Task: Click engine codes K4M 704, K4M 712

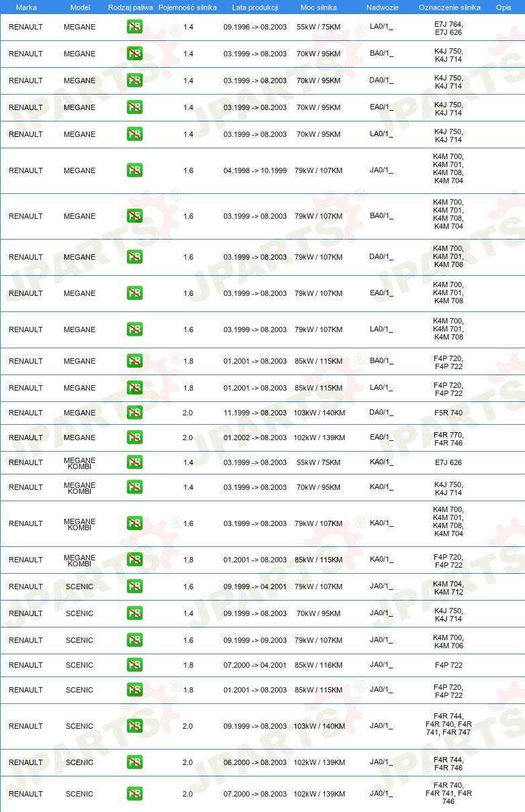Action: (448, 587)
